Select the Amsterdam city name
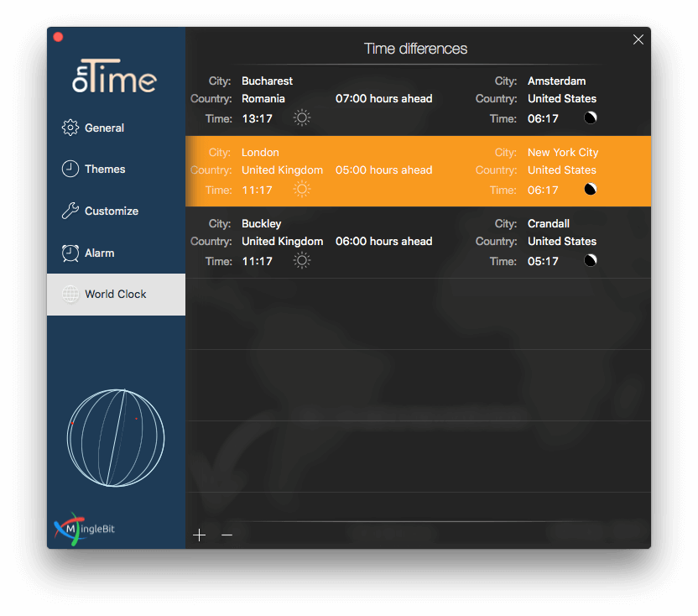The height and width of the screenshot is (616, 698). coord(556,81)
